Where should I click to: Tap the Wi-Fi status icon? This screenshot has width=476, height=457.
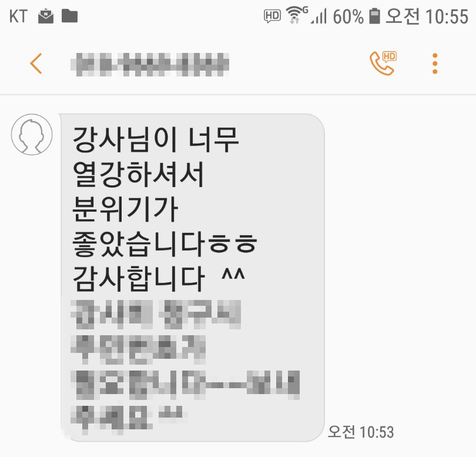pyautogui.click(x=297, y=15)
